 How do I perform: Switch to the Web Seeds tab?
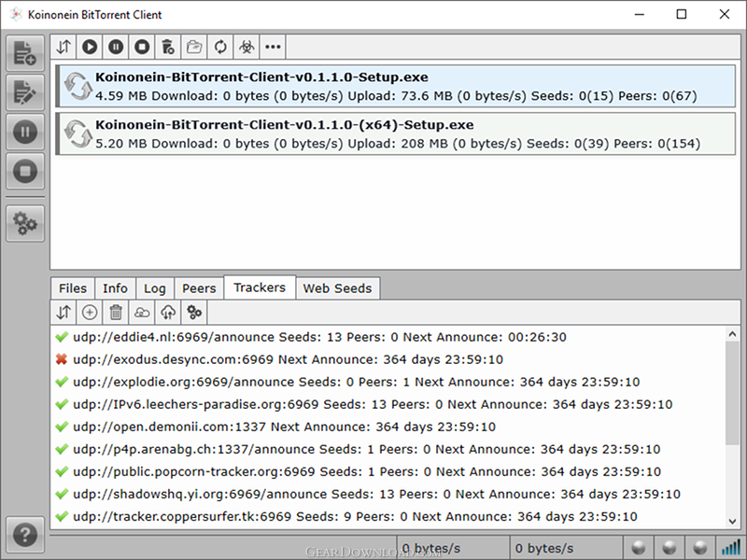(338, 288)
